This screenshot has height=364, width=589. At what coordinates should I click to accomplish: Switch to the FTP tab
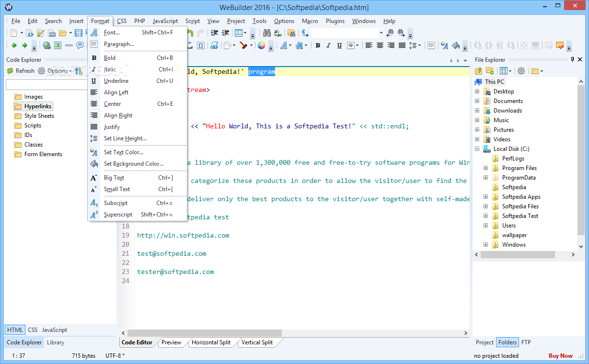coord(526,342)
